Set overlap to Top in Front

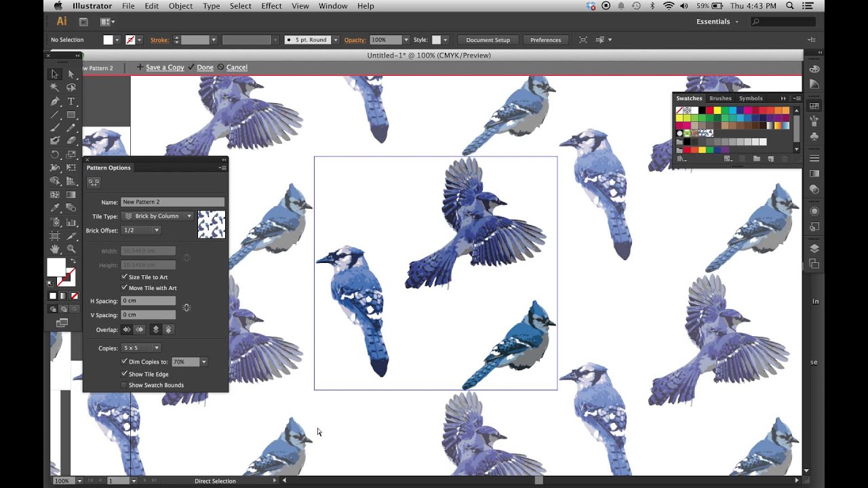click(155, 329)
